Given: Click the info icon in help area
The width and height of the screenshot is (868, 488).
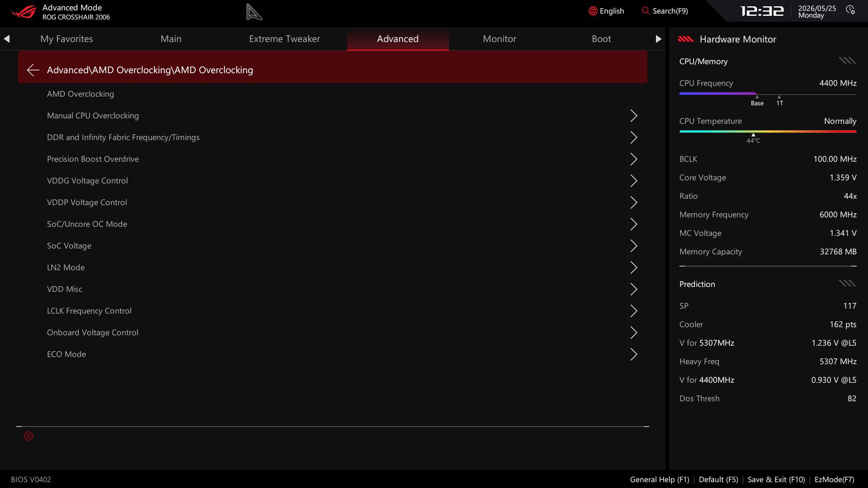Looking at the screenshot, I should 28,436.
